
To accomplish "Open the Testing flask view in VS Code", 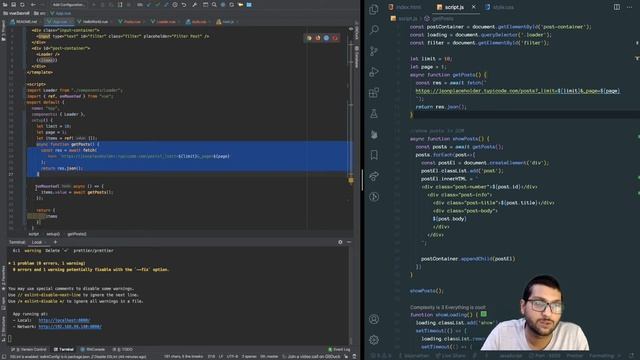I will [373, 113].
